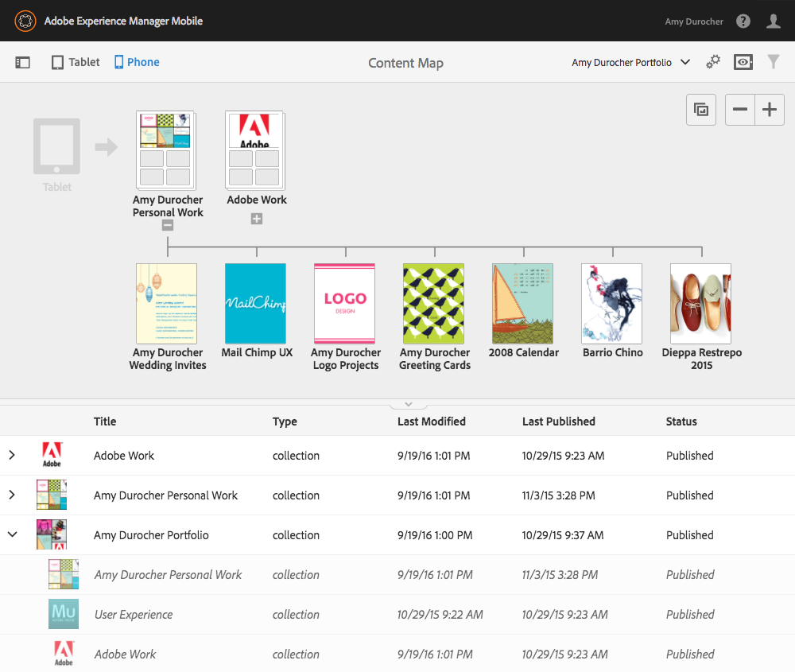Collapse the content map panel chevron
795x672 pixels.
click(x=409, y=404)
